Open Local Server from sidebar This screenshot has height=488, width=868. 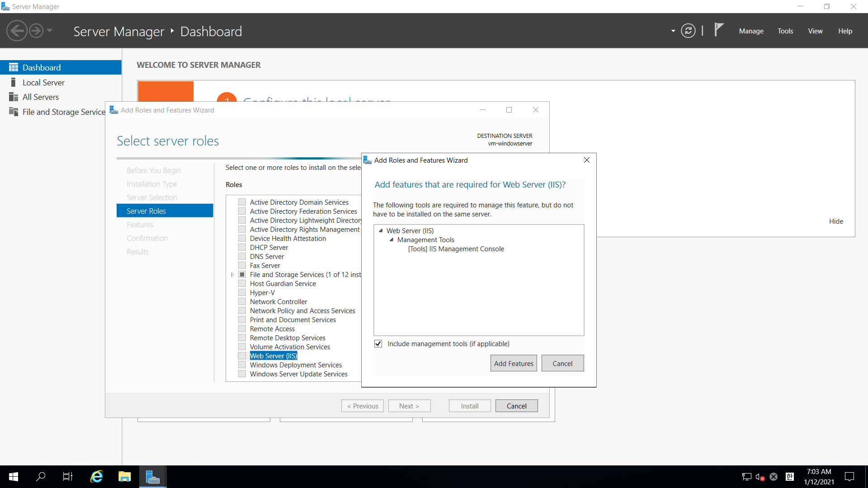(x=43, y=83)
